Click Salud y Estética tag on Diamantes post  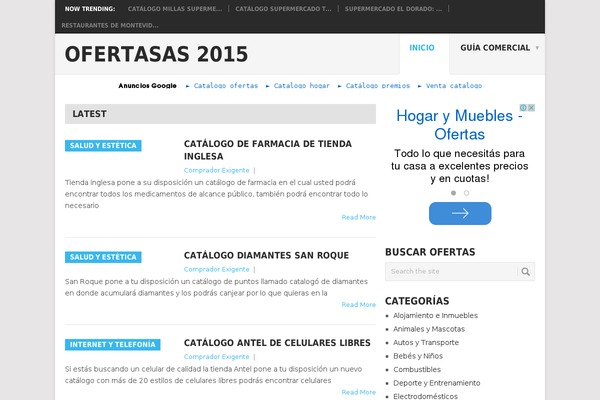(103, 257)
